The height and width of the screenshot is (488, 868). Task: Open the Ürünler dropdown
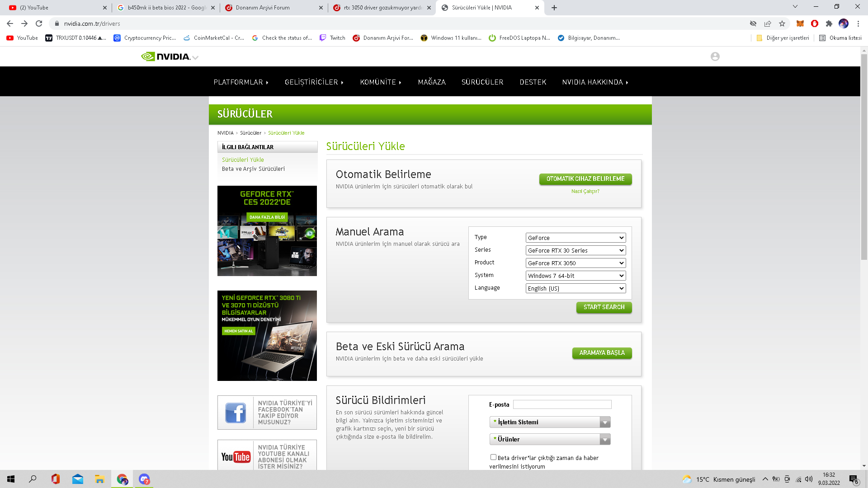click(x=550, y=439)
